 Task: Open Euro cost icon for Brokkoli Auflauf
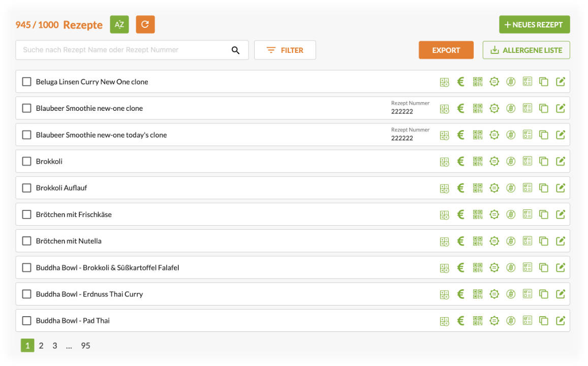pos(461,188)
